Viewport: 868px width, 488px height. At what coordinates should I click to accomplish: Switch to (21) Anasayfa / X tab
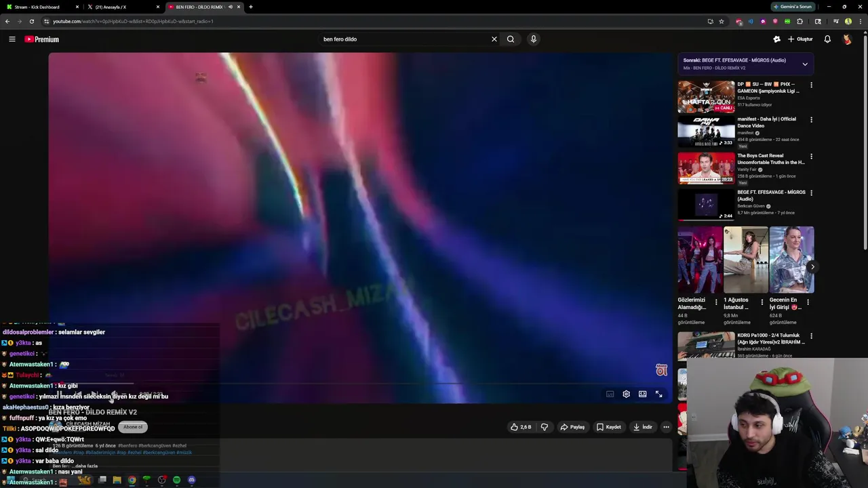(x=123, y=7)
